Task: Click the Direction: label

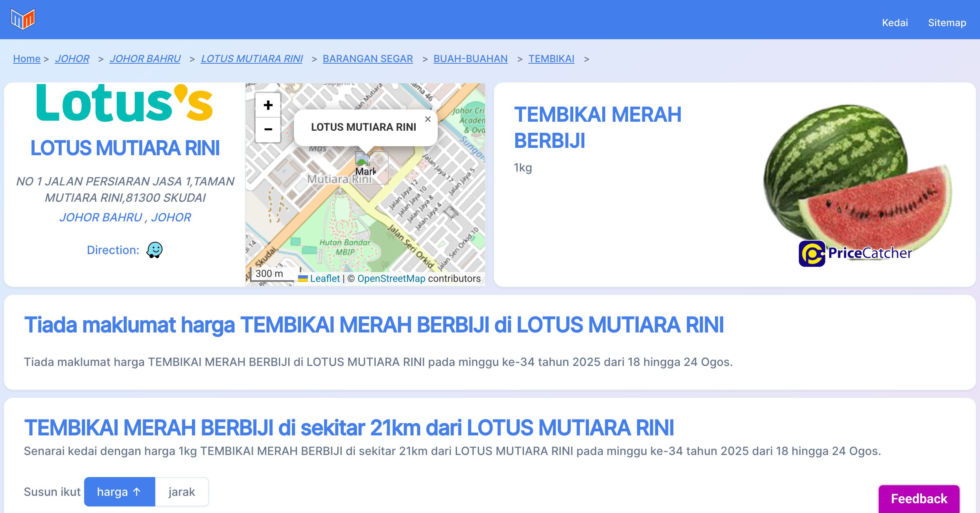Action: (113, 250)
